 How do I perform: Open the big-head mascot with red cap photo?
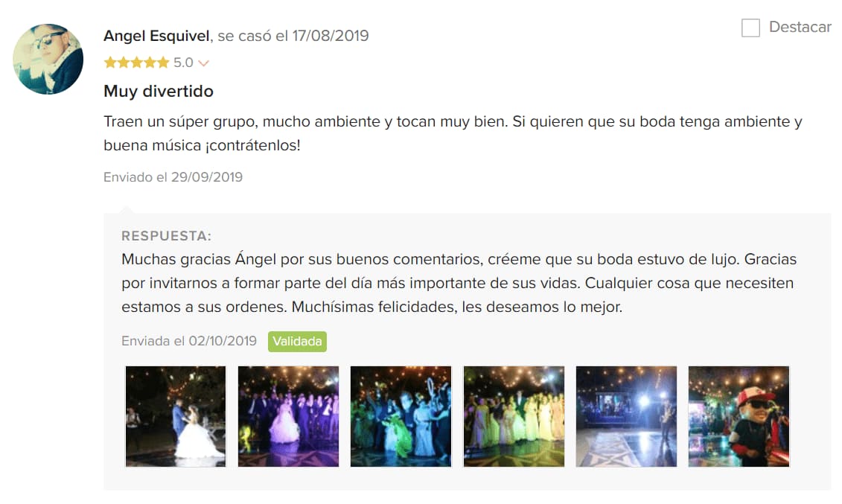coord(739,416)
